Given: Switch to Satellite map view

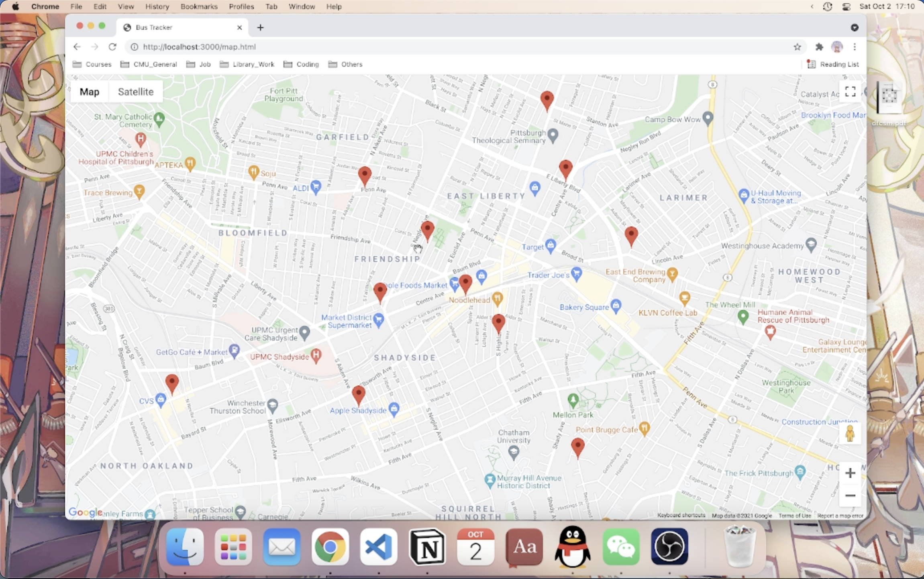Looking at the screenshot, I should click(x=136, y=92).
